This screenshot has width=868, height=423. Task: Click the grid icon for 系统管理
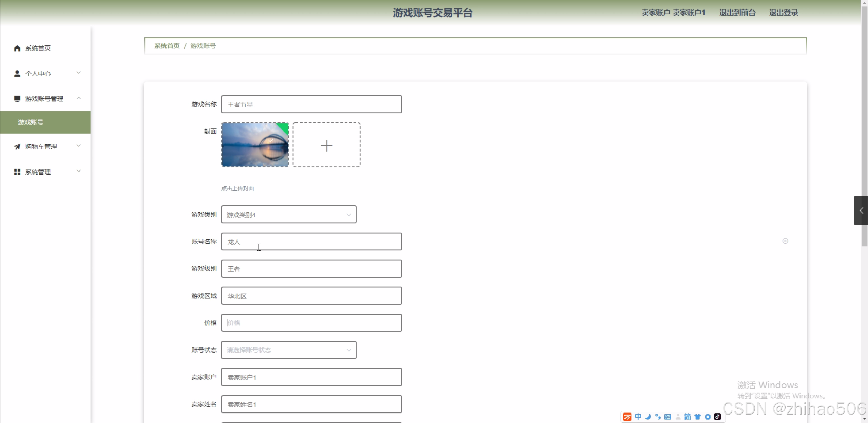coord(17,172)
